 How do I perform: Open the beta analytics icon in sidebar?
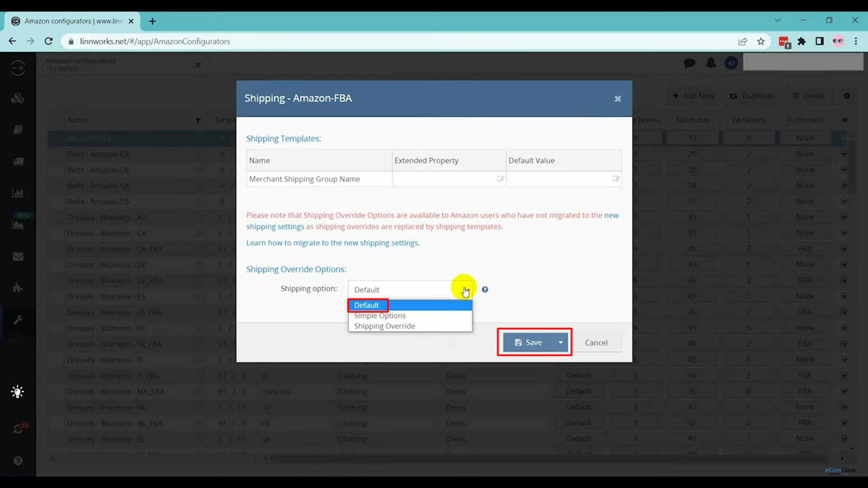[18, 223]
